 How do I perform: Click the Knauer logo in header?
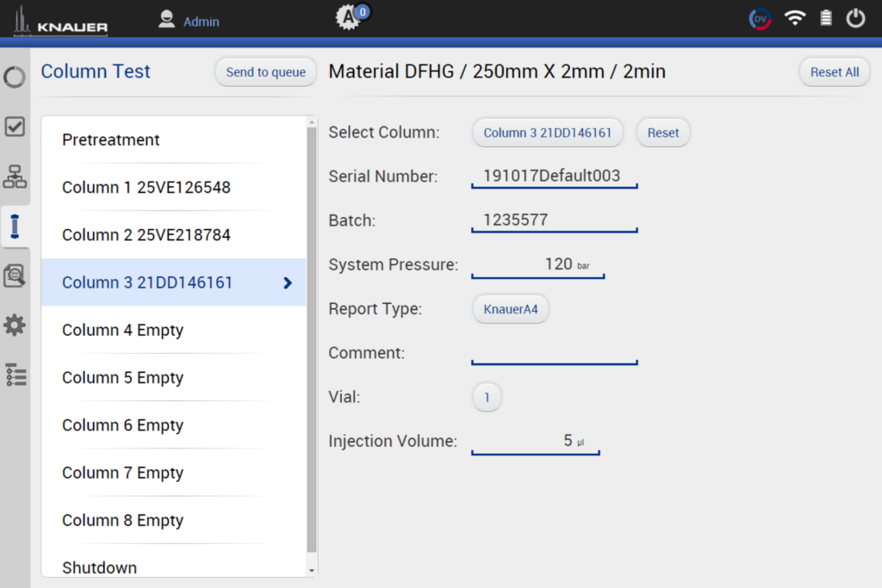60,21
